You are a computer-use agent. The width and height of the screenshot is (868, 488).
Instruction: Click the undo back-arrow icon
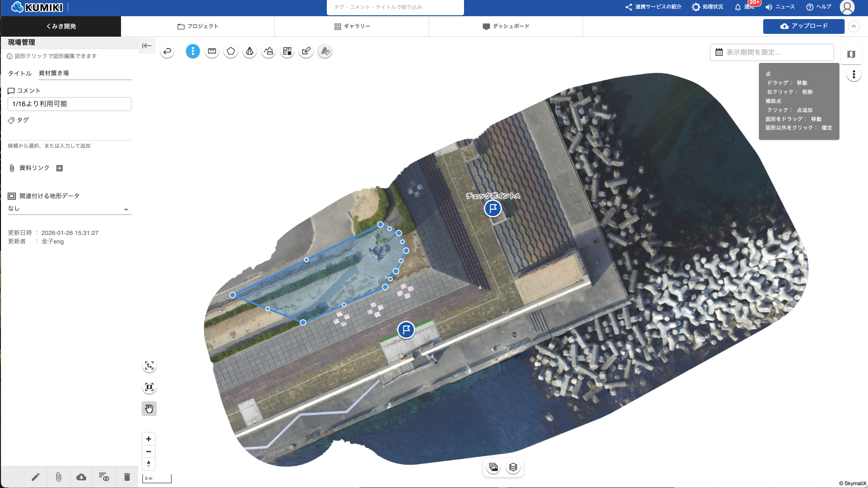coord(167,51)
